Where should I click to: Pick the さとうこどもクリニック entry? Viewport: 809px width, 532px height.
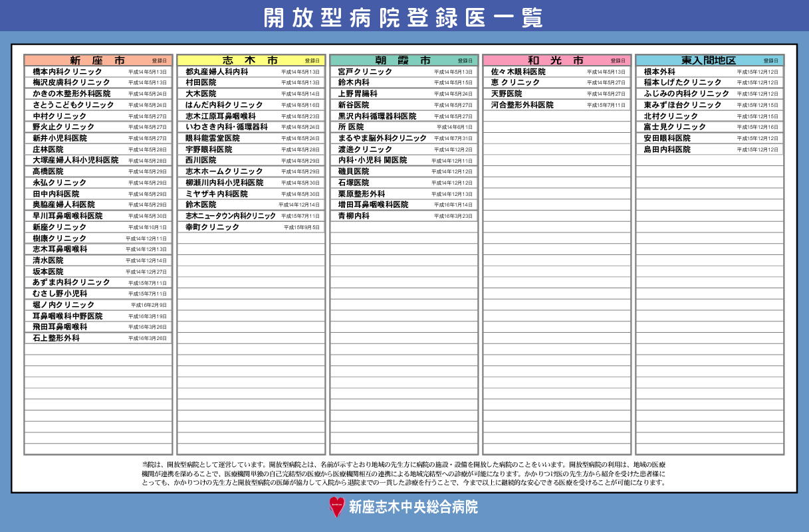[x=98, y=105]
